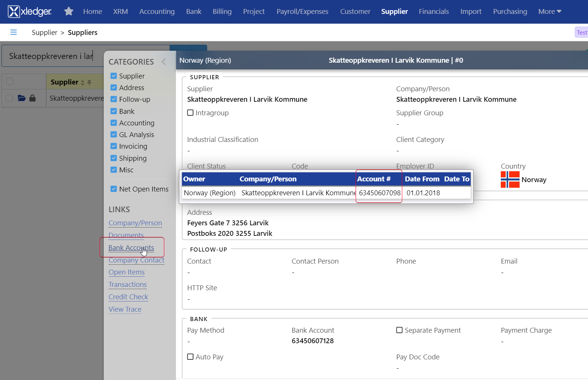Select the Skatteoppkreveren row checkbox

(x=10, y=98)
